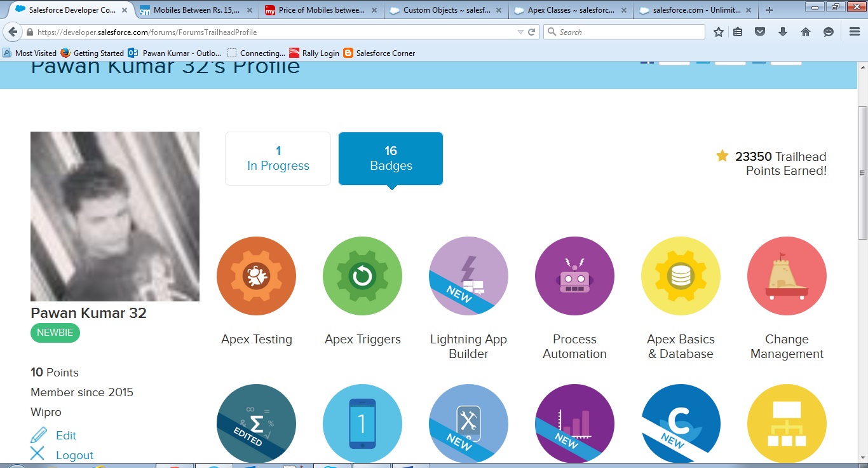
Task: Select the Lightning App Builder badge
Action: click(468, 276)
